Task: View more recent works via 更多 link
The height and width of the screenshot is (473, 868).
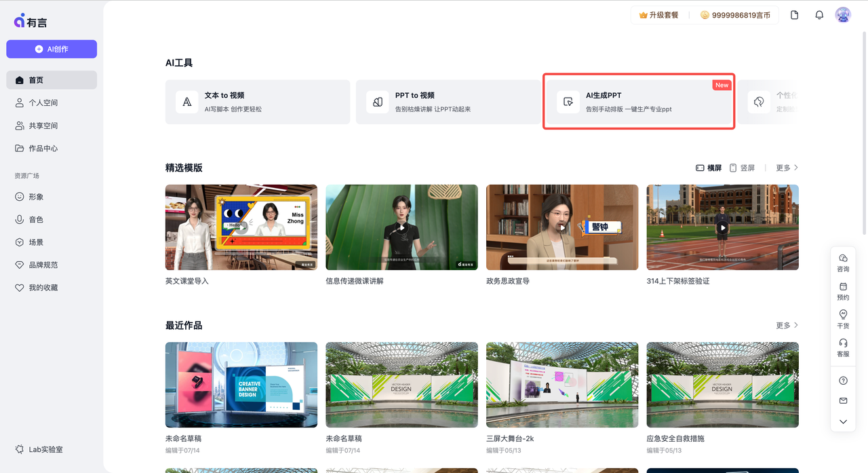Action: point(783,325)
